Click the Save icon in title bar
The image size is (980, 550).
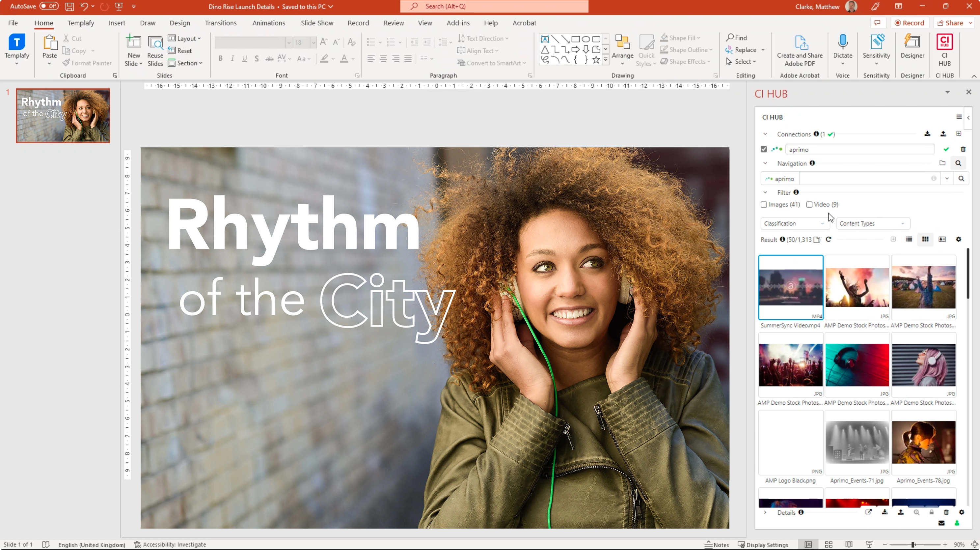[69, 7]
